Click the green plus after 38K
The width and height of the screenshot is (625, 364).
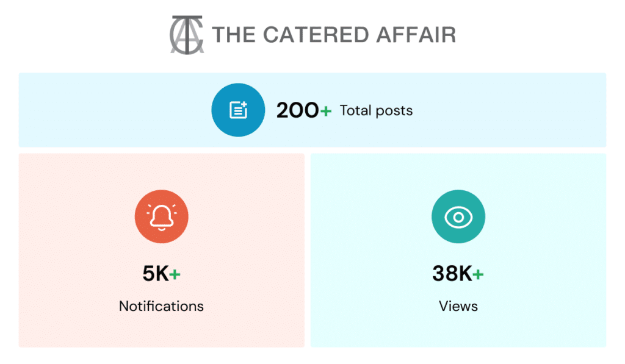coord(478,274)
